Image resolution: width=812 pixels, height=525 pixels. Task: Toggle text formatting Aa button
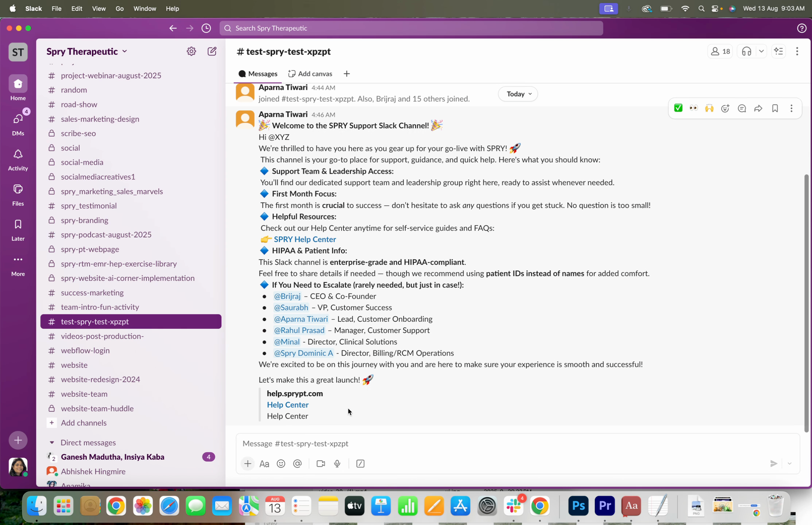coord(264,464)
